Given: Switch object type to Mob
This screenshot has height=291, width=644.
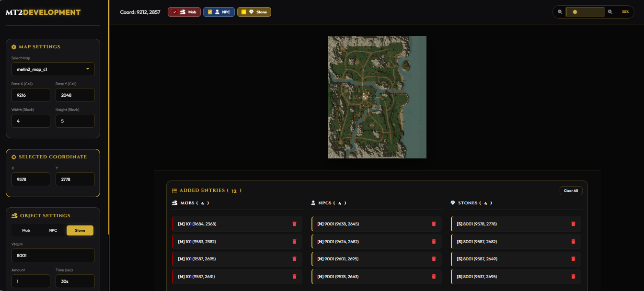Looking at the screenshot, I should click(x=26, y=230).
